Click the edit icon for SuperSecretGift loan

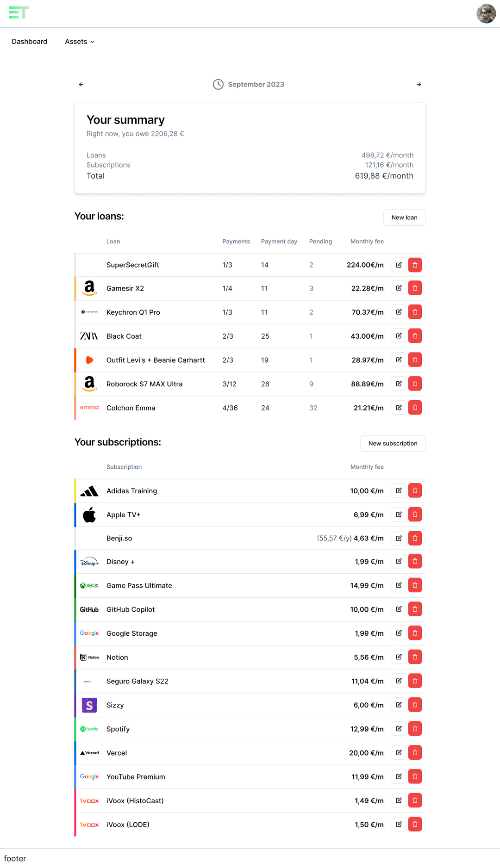399,265
